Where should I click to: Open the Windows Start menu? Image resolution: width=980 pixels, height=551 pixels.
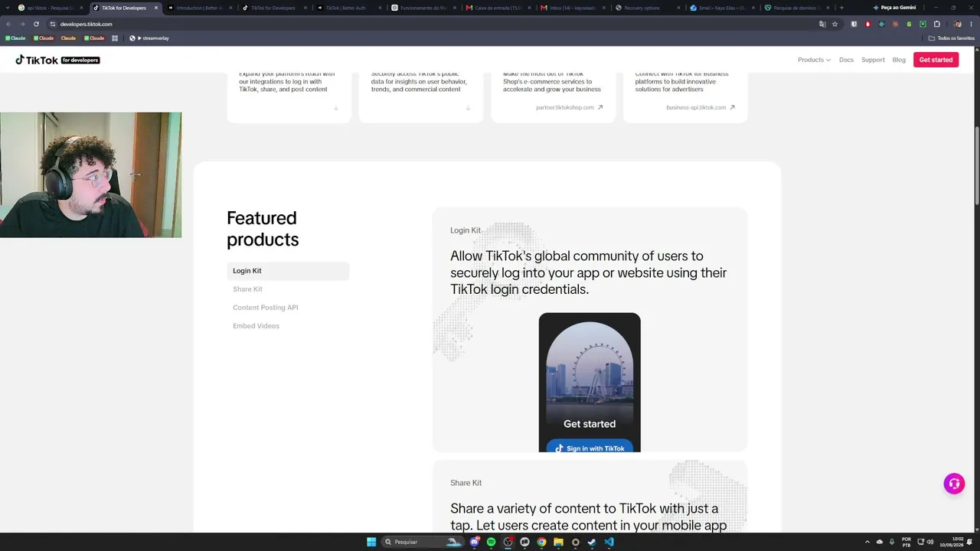tap(371, 542)
